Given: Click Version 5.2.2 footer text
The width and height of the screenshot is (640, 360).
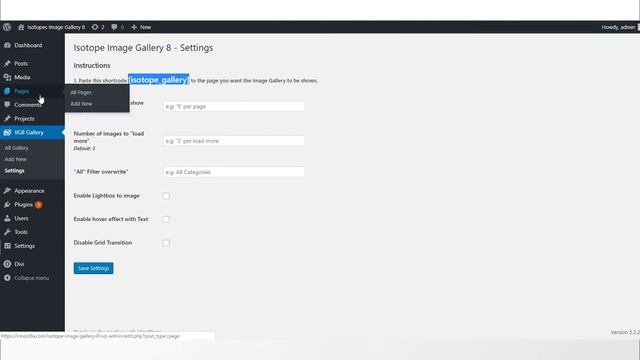Looking at the screenshot, I should 625,332.
